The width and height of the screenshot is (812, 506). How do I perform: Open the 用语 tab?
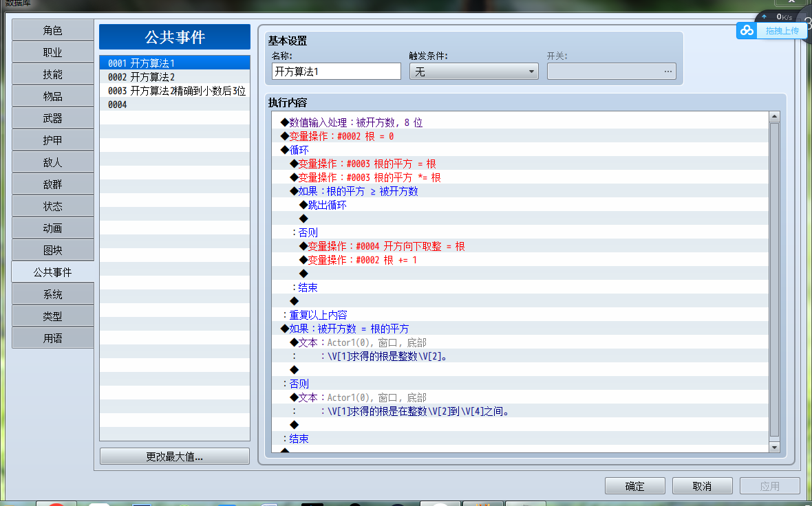[x=53, y=338]
